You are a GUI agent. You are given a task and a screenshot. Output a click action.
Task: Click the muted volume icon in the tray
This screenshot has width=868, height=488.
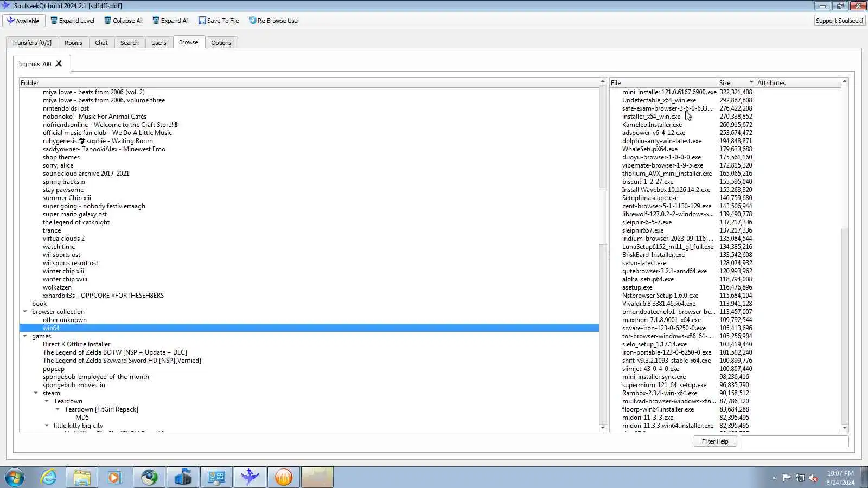(x=813, y=478)
